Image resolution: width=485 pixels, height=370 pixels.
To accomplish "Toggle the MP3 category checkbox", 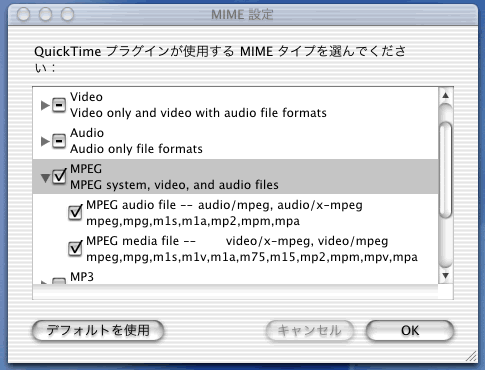I will click(59, 281).
